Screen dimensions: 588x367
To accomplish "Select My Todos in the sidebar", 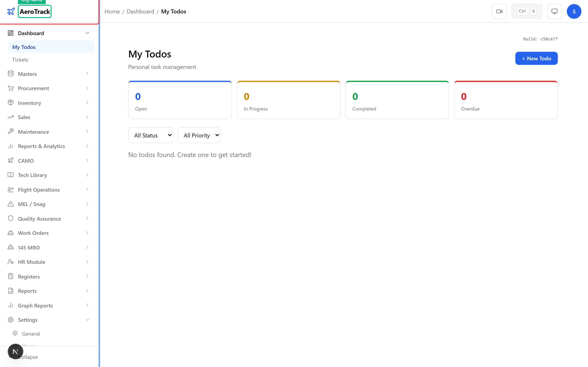I will 24,47.
